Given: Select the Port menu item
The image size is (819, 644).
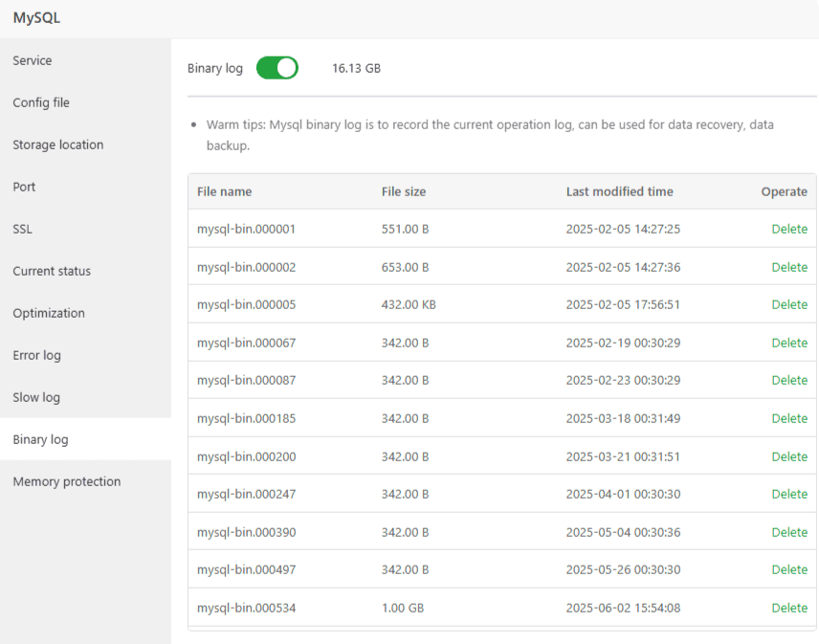Looking at the screenshot, I should point(24,187).
